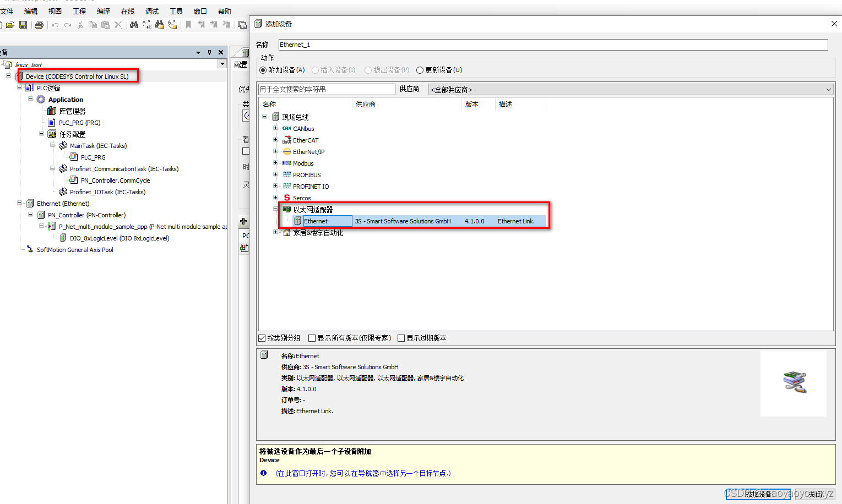Image resolution: width=842 pixels, height=504 pixels.
Task: Enable the 显示过期版本 checkbox
Action: tap(401, 338)
